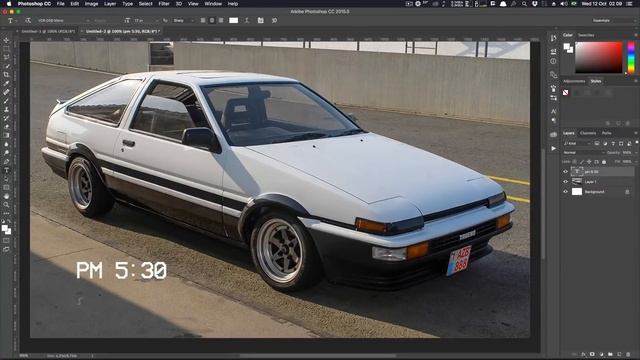Image resolution: width=640 pixels, height=360 pixels.
Task: Click the canvas vertical scrollbar
Action: coord(543,204)
